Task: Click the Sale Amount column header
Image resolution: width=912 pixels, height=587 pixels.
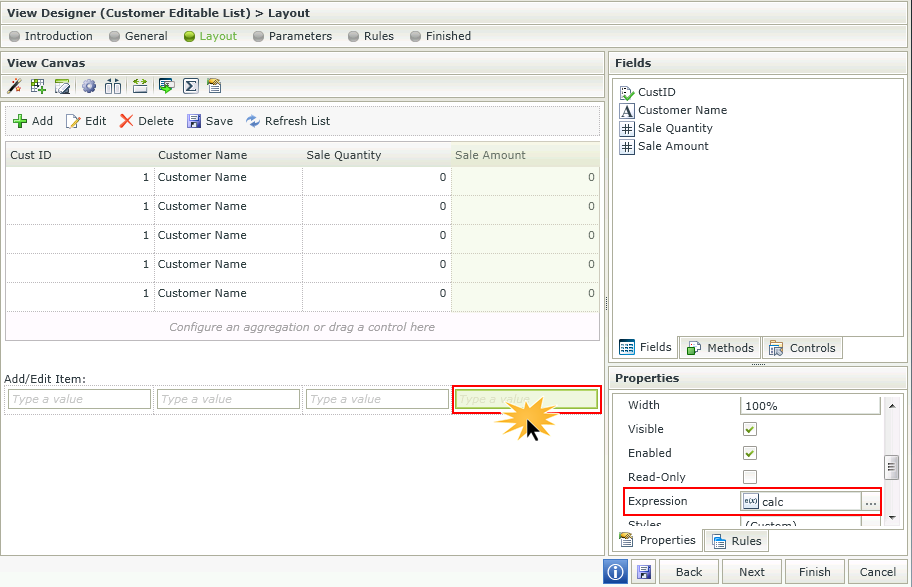Action: [525, 155]
